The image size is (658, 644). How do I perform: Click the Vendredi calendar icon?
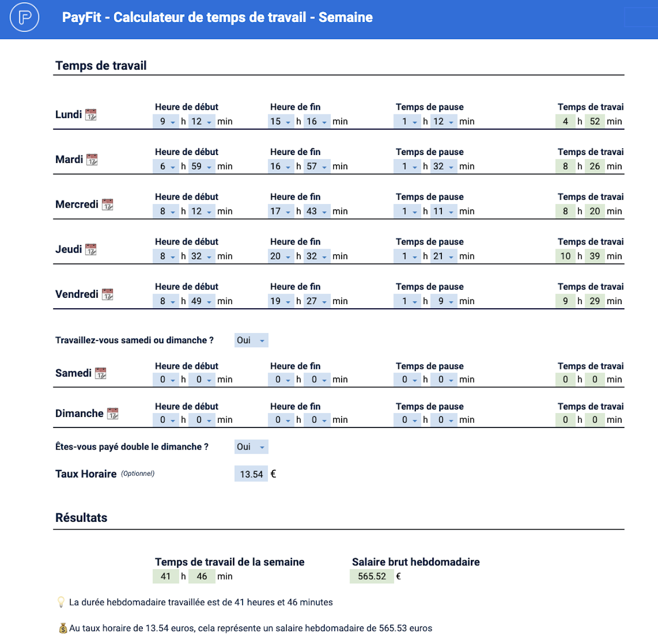tap(108, 294)
